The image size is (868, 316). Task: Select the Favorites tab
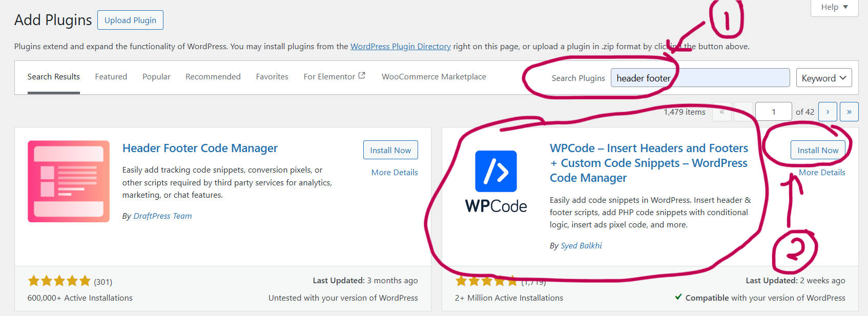tap(272, 77)
